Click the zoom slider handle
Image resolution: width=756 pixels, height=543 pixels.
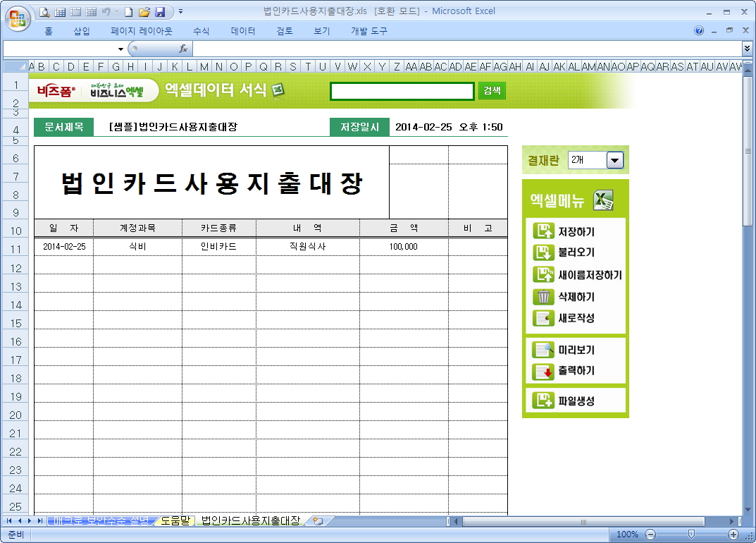click(x=691, y=535)
